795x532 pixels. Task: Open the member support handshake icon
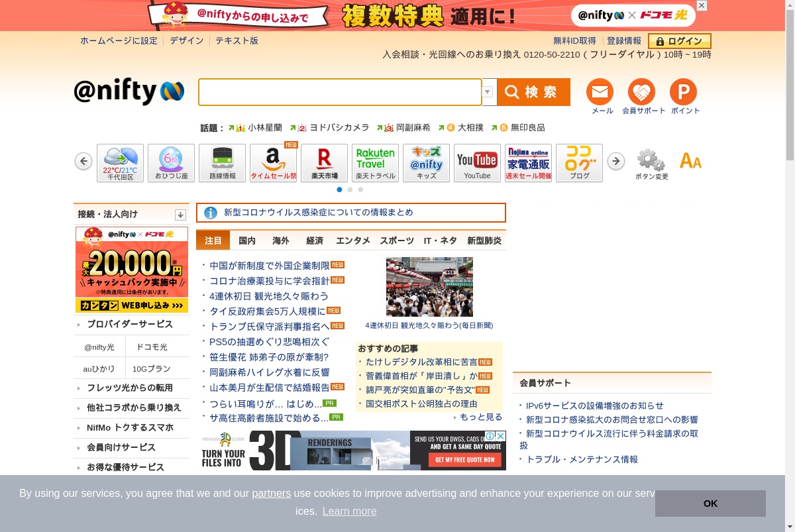pyautogui.click(x=641, y=92)
